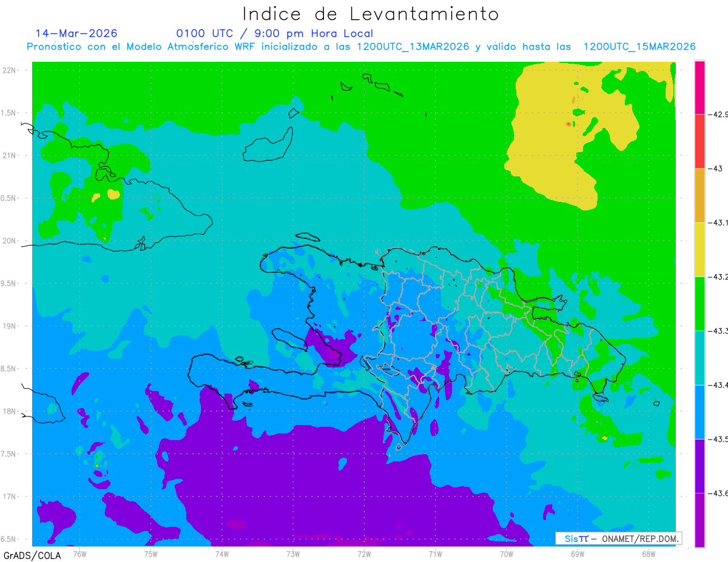Click the "17N" latitude label
This screenshot has width=728, height=562.
coord(8,497)
